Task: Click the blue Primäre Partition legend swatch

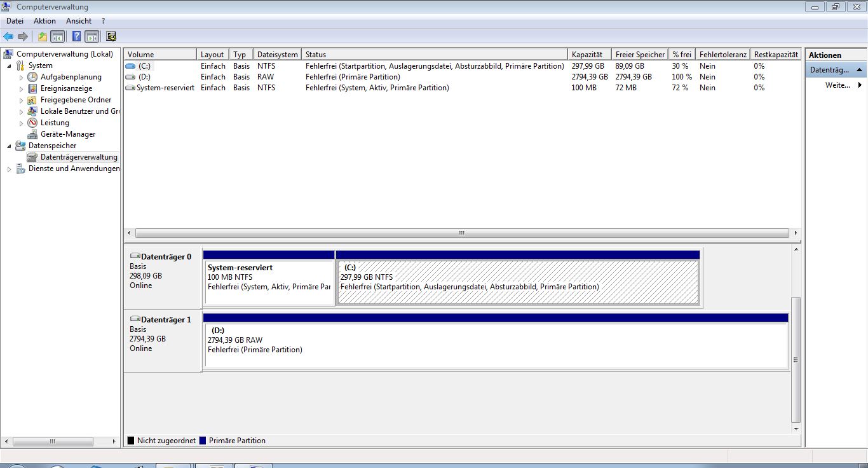Action: point(203,440)
